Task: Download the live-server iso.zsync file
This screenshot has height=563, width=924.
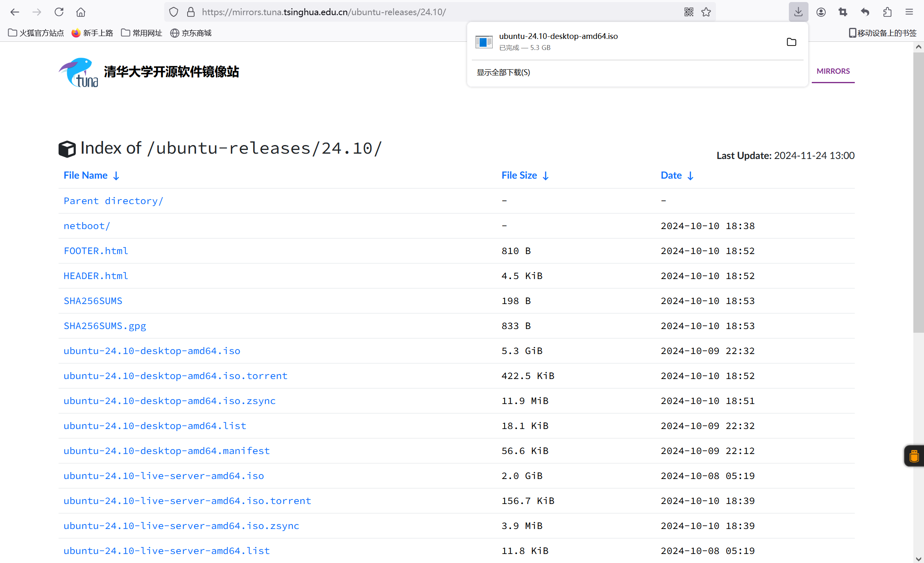Action: click(x=181, y=526)
